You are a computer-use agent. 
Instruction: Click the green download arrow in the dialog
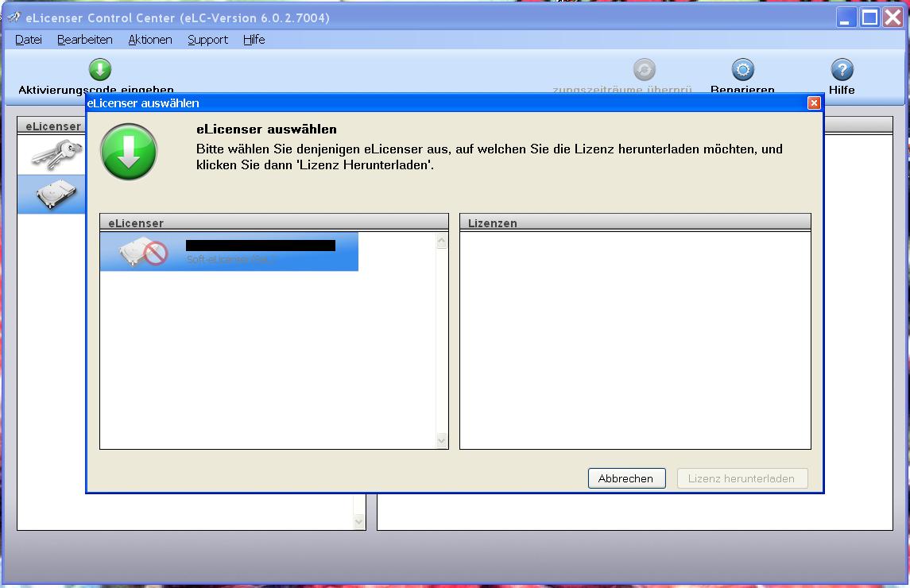click(x=128, y=152)
